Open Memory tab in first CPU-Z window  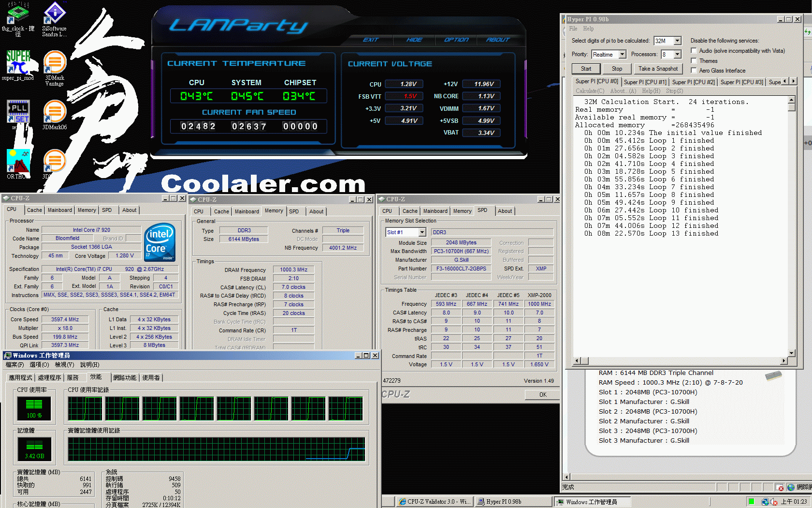[x=87, y=210]
